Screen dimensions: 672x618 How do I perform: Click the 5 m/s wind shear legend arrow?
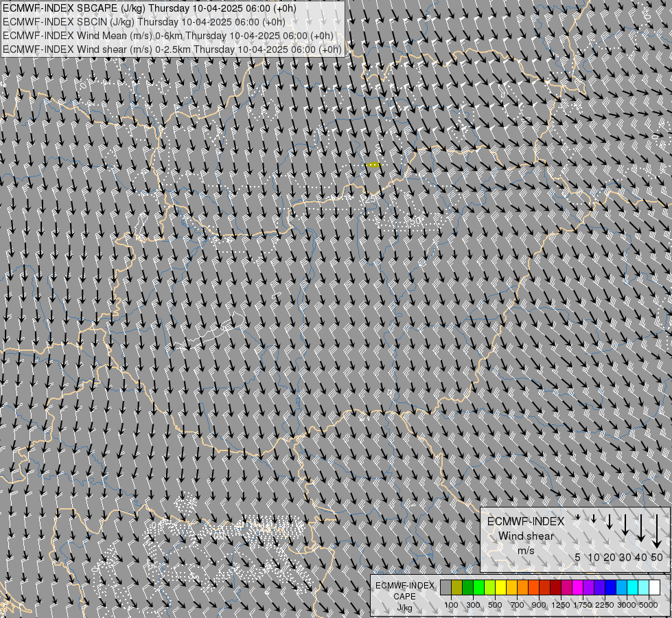(x=578, y=517)
